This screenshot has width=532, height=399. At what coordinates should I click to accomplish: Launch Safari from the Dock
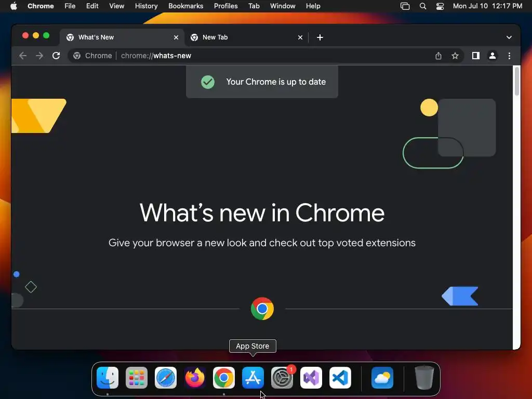pyautogui.click(x=166, y=378)
